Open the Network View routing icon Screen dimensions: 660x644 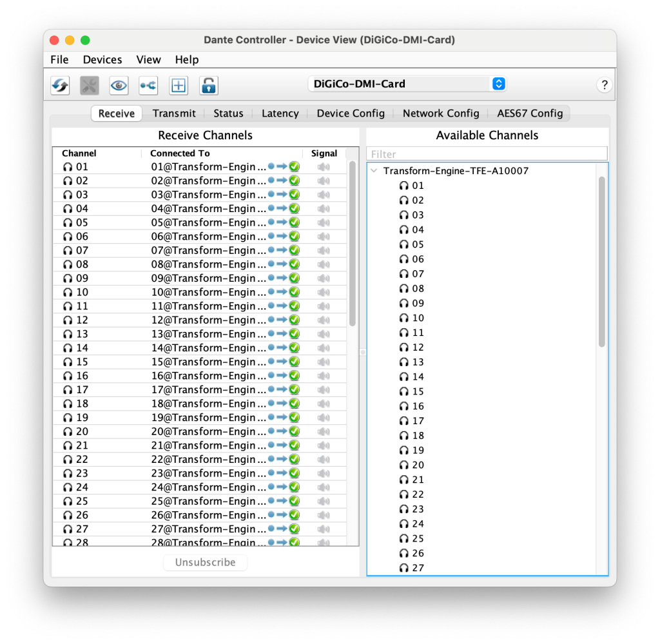point(149,86)
